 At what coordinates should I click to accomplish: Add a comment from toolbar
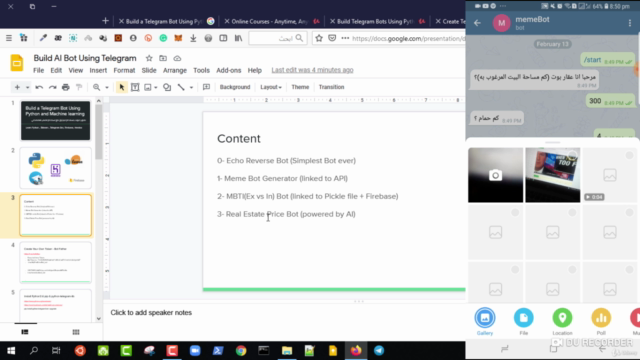coord(207,87)
